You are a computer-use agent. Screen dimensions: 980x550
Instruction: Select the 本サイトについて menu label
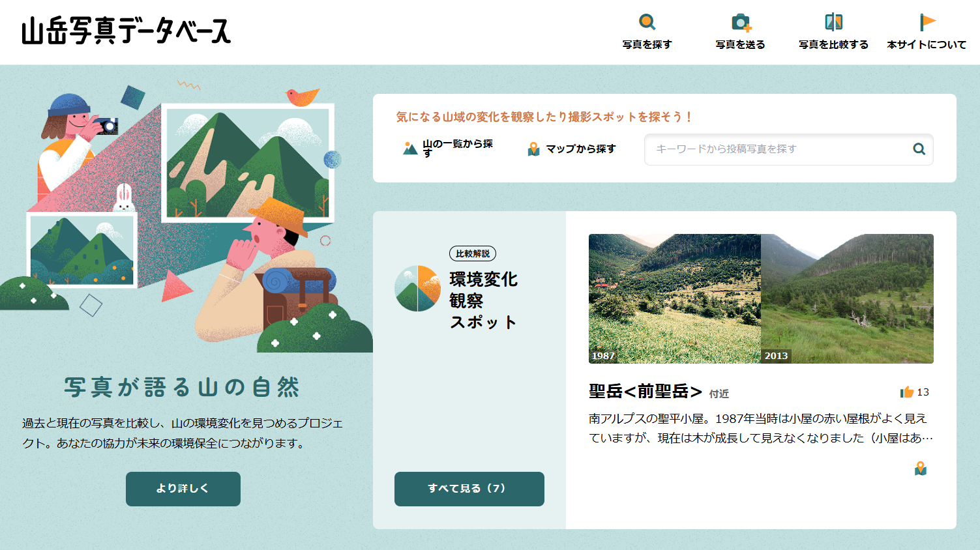(927, 44)
